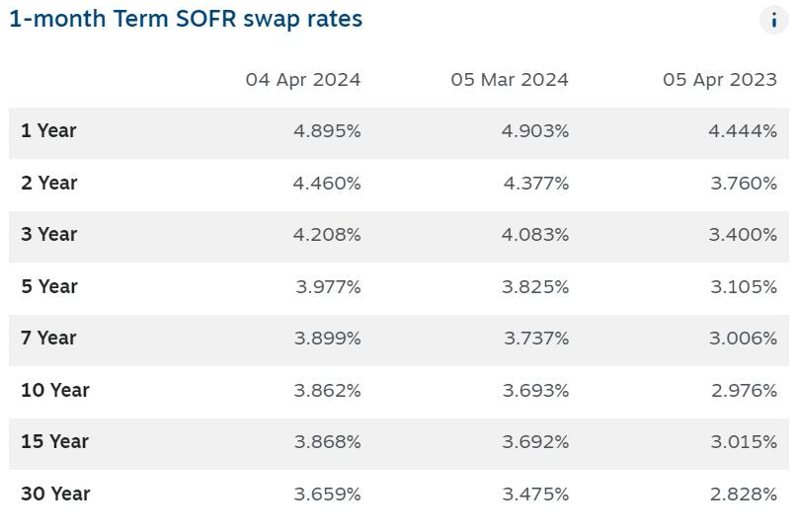Click the 2 Year row label
The image size is (797, 532).
(x=48, y=183)
